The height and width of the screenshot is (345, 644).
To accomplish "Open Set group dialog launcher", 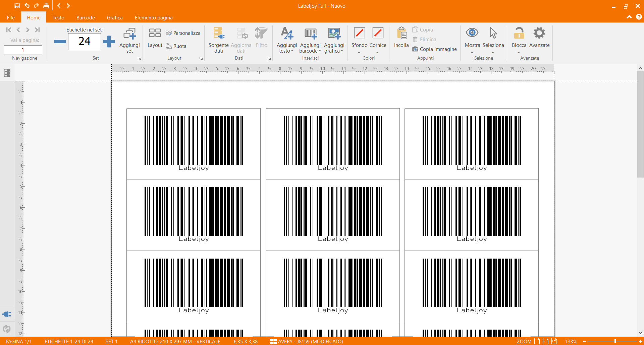I will (139, 59).
